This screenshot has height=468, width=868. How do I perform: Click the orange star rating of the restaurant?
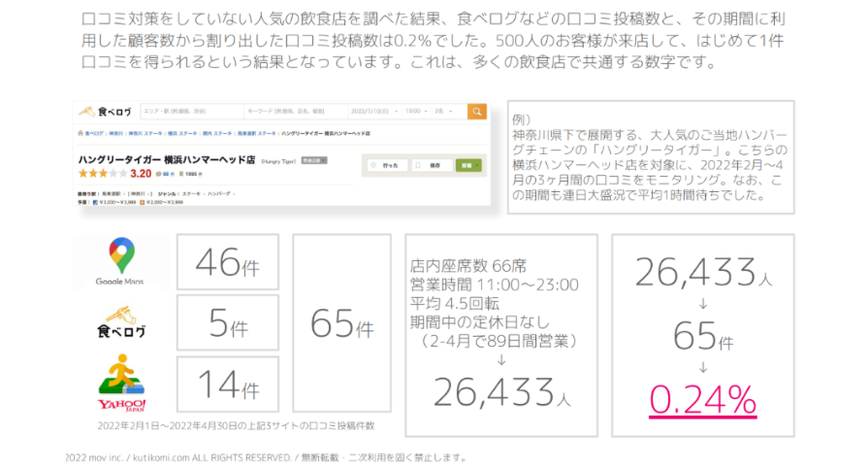pos(102,174)
